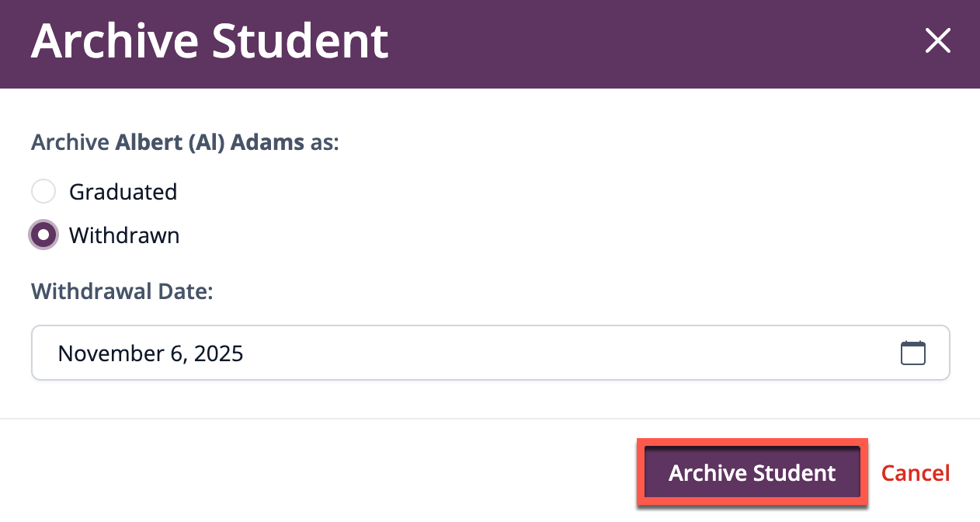Viewport: 980px width, 522px height.
Task: Click the Graduated option label text
Action: pos(123,192)
